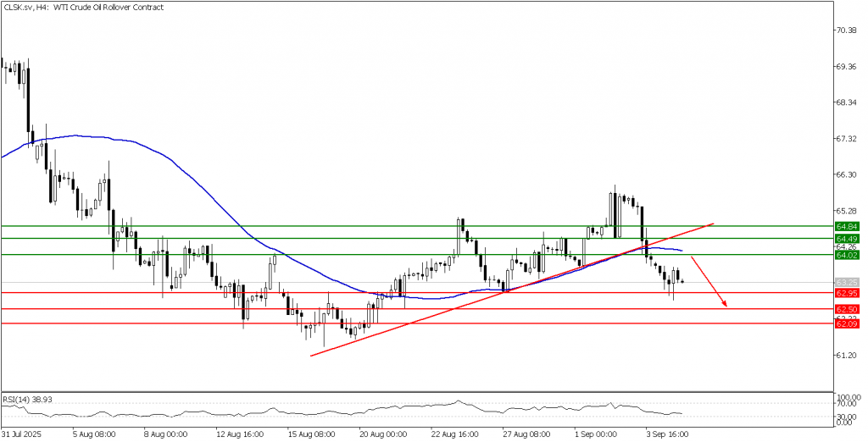
Task: Select the red 62.95 support price tag
Action: click(x=847, y=293)
